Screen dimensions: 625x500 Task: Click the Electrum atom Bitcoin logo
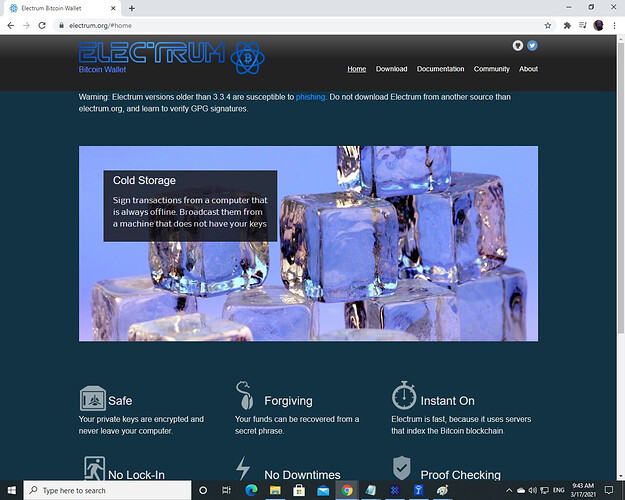[248, 58]
